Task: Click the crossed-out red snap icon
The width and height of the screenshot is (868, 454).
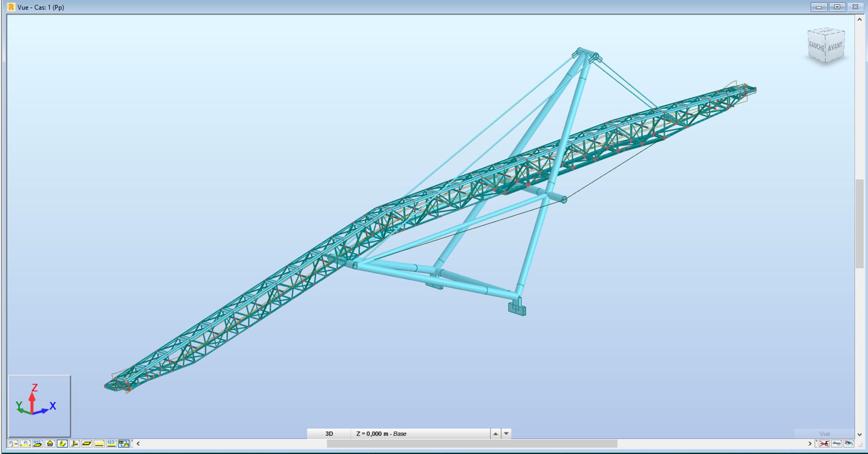Action: (824, 444)
